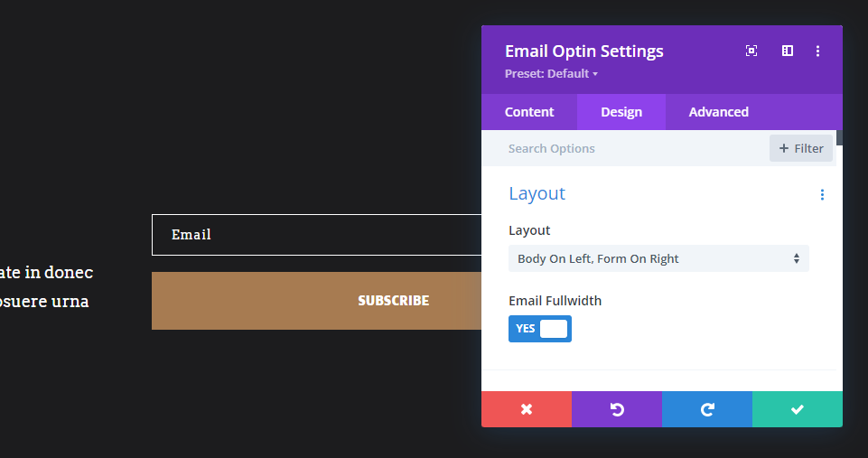
Task: Expand the Preset: Default dropdown
Action: click(x=551, y=74)
